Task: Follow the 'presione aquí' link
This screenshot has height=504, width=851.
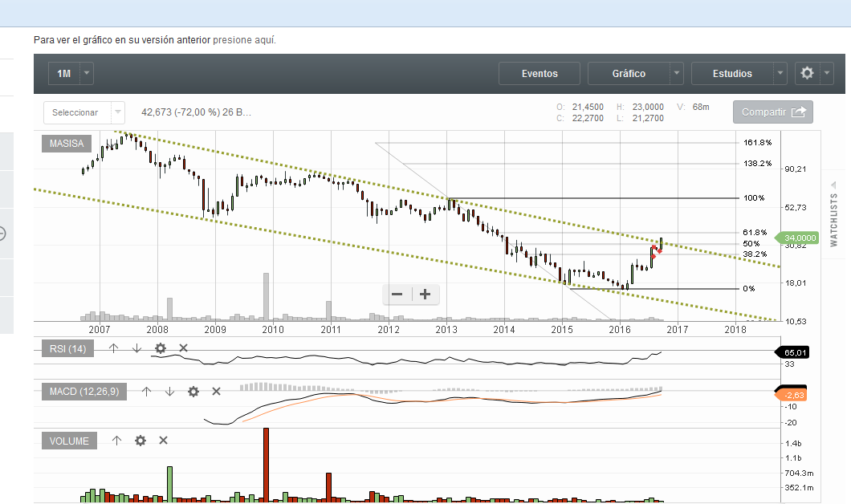Action: (244, 39)
